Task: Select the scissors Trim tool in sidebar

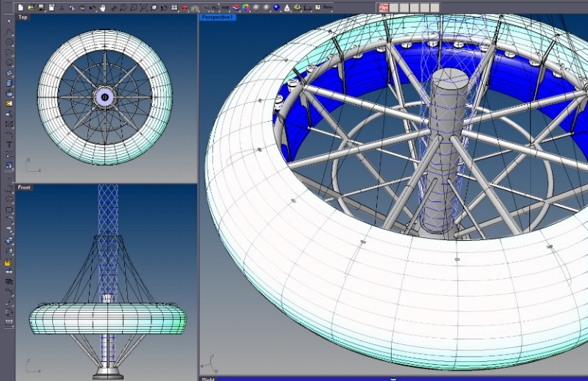Action: pos(9,114)
